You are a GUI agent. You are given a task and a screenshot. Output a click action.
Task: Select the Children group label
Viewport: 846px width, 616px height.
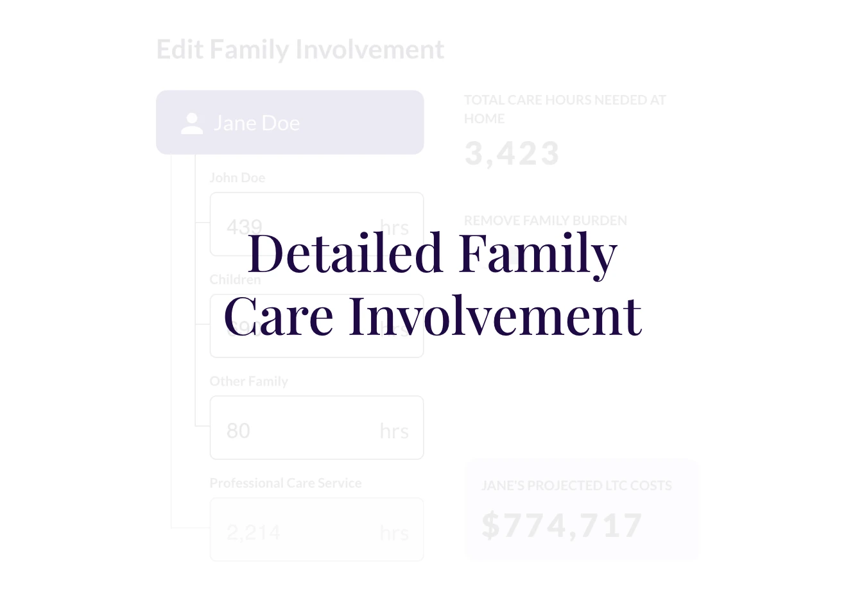click(x=235, y=279)
